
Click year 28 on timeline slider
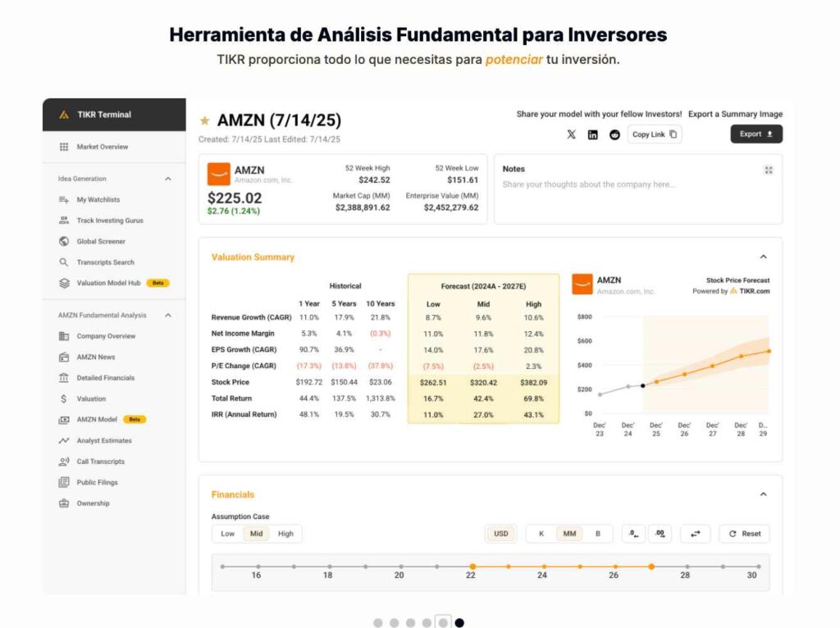[x=685, y=567]
